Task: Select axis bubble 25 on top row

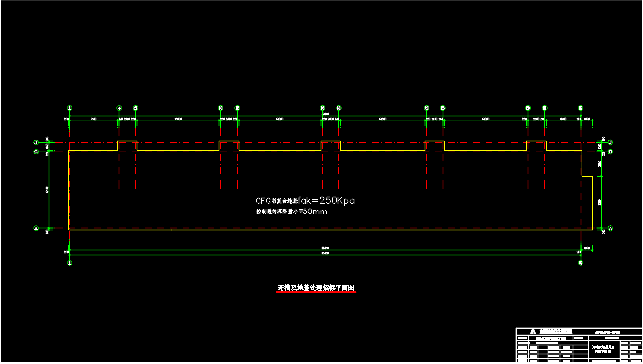Action: tap(443, 108)
